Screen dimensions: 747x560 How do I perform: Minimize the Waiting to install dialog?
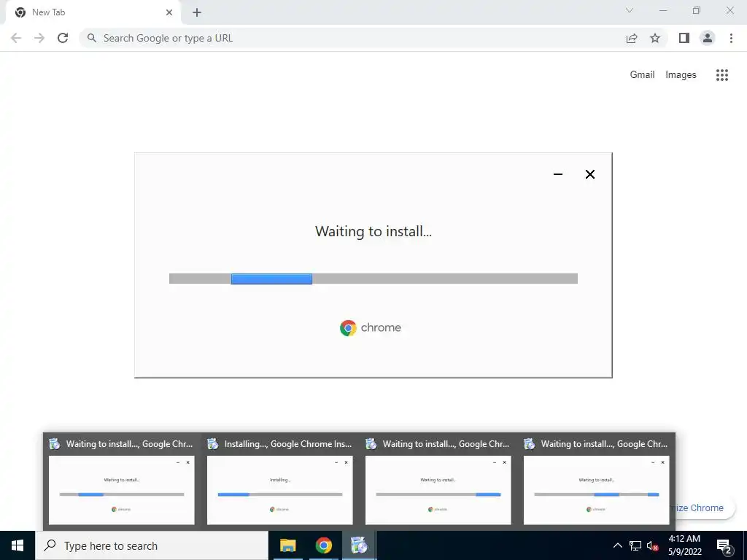[558, 174]
